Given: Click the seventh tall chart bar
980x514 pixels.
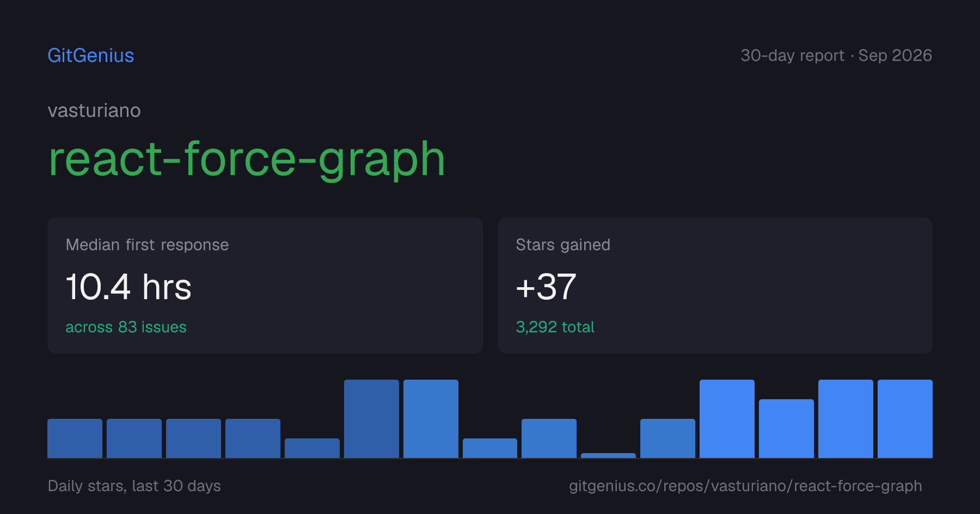Looking at the screenshot, I should tap(431, 419).
